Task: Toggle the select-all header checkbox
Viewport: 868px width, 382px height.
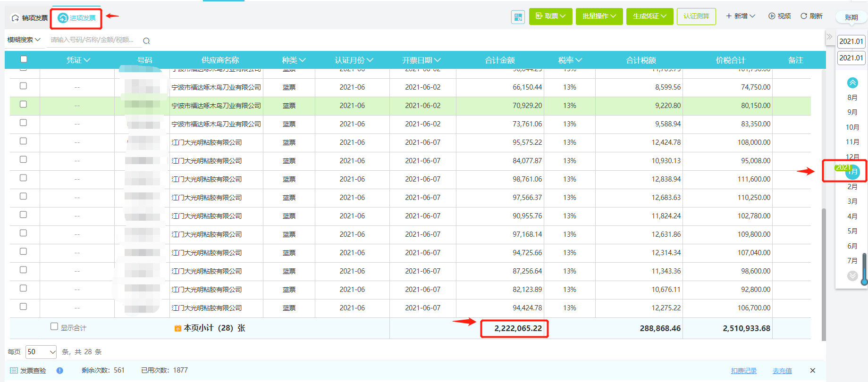Action: click(x=24, y=59)
